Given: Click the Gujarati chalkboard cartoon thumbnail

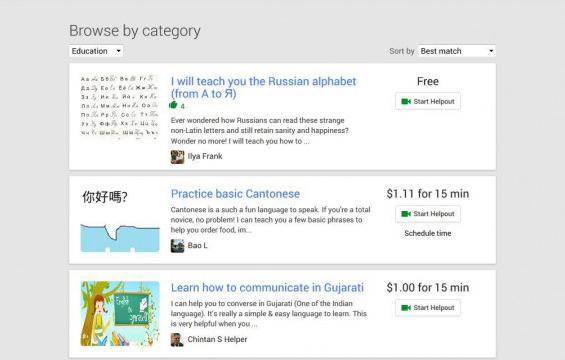Looking at the screenshot, I should [x=120, y=314].
